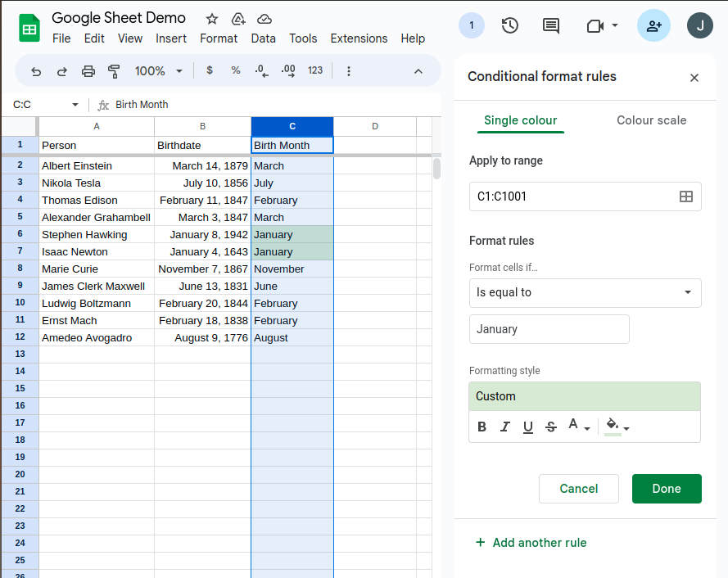This screenshot has width=728, height=578.
Task: Click the Google Sheet Demo title
Action: click(x=119, y=18)
